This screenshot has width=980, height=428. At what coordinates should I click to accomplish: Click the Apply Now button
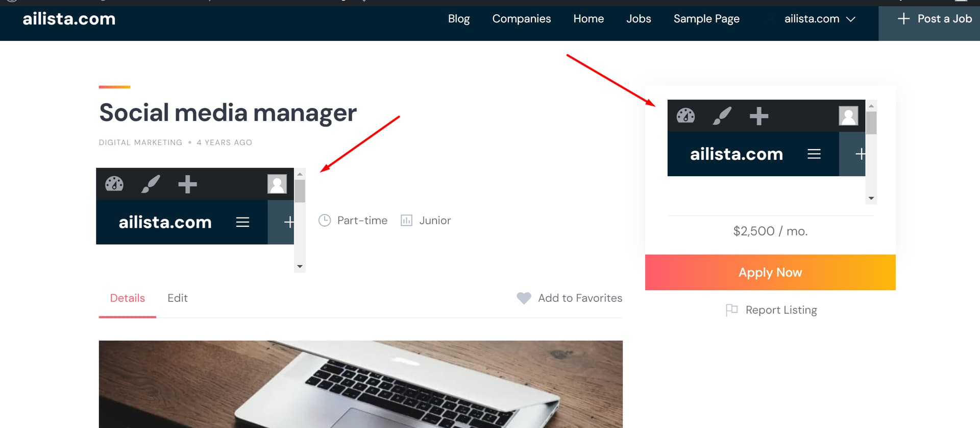[770, 272]
